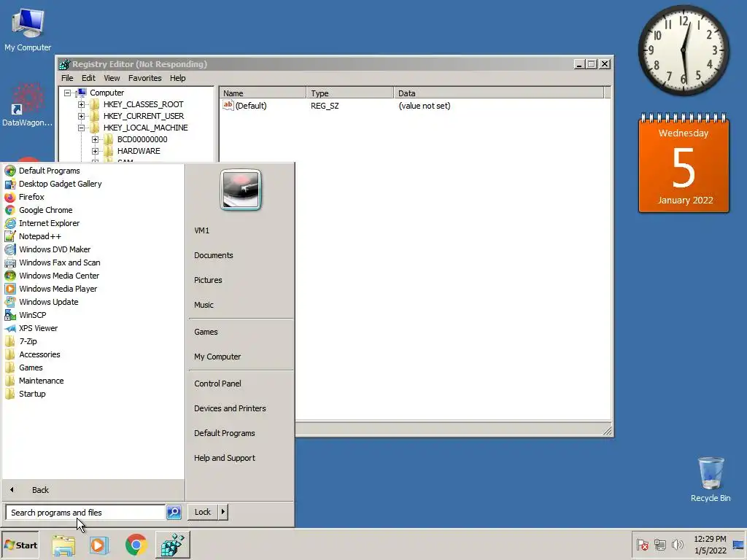Open File Explorer from taskbar
Screen dimensions: 747x560
(x=64, y=545)
